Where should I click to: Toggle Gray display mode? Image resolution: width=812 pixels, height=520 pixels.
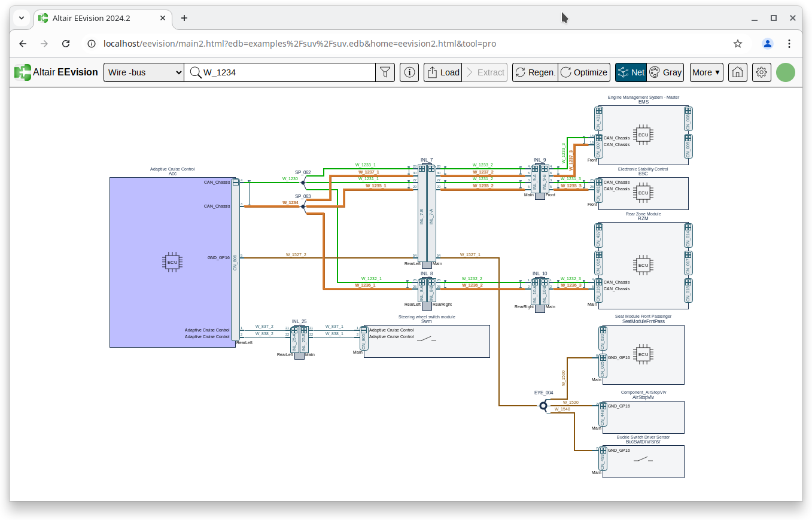click(x=665, y=72)
